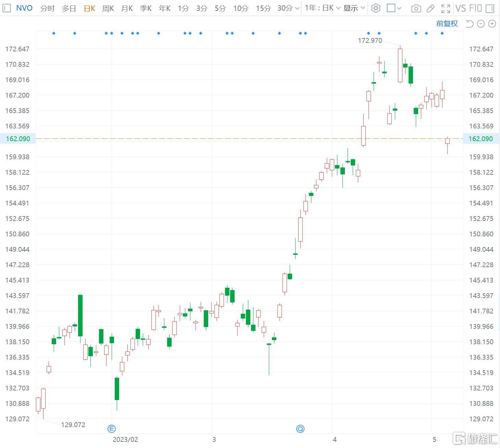Switch to 3分 three-minute chart
Viewport: 500px width, 448px height.
click(202, 8)
